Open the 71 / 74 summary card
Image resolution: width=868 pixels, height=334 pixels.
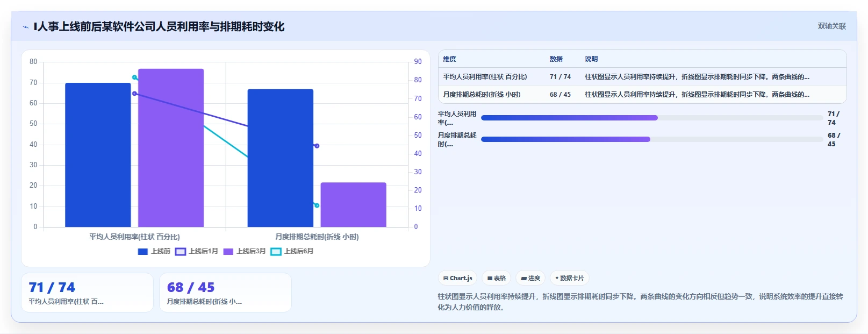[x=87, y=293]
